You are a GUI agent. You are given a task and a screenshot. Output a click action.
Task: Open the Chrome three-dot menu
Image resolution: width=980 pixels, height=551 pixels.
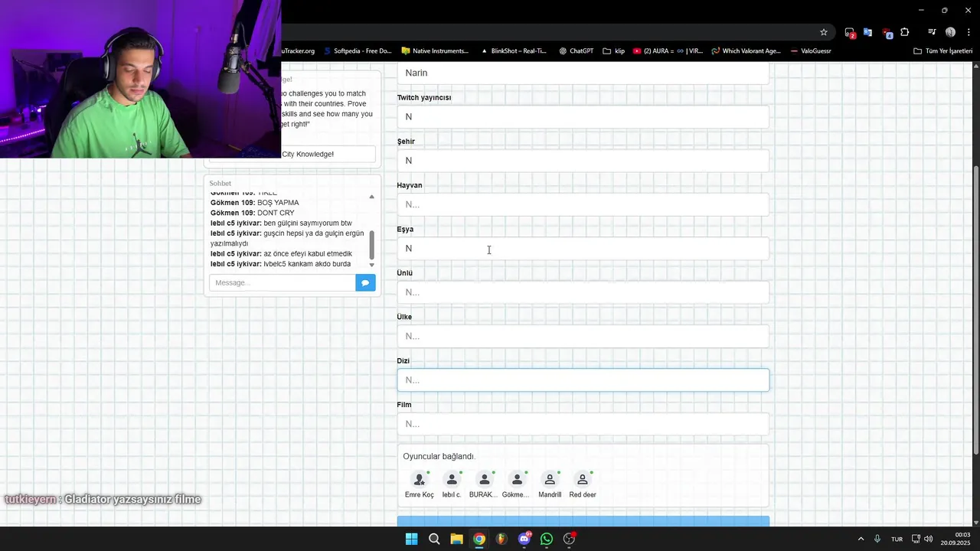point(969,32)
